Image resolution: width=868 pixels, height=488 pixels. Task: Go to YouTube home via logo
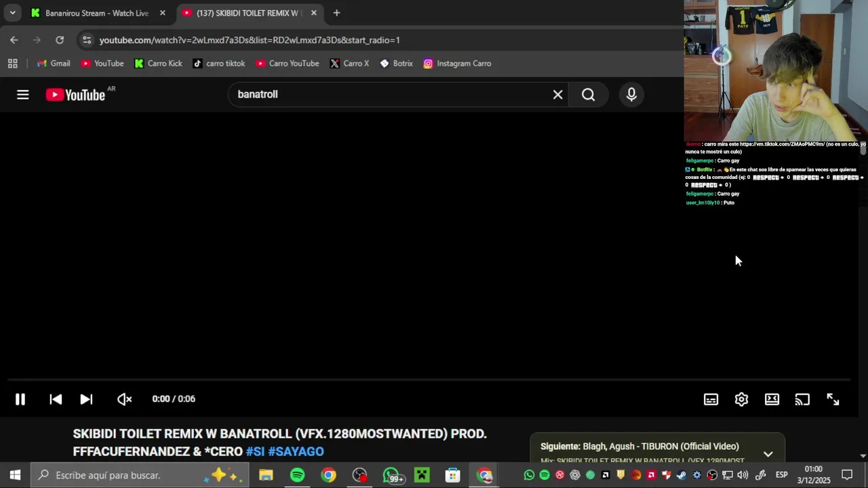[76, 95]
